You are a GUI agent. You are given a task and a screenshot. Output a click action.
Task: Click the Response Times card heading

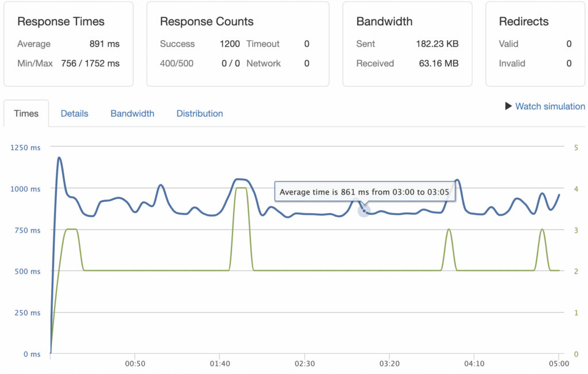point(61,22)
